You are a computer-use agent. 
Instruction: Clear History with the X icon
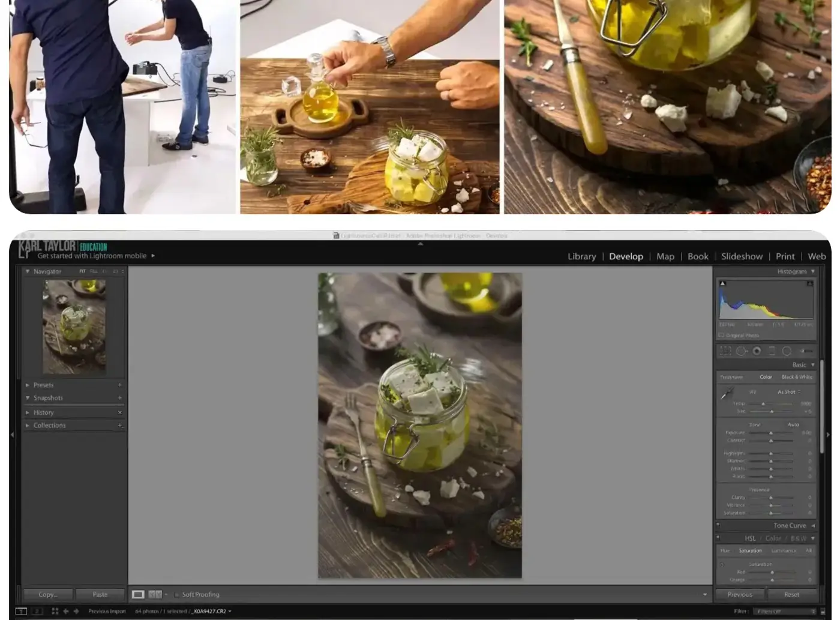pyautogui.click(x=120, y=412)
